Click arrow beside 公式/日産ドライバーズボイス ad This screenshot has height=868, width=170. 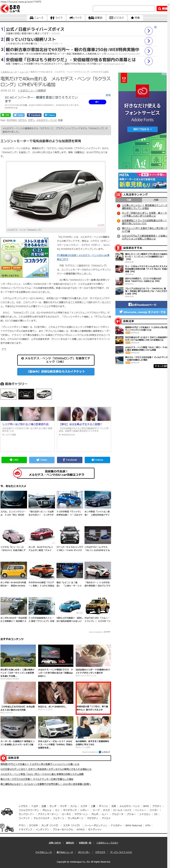(x=148, y=31)
